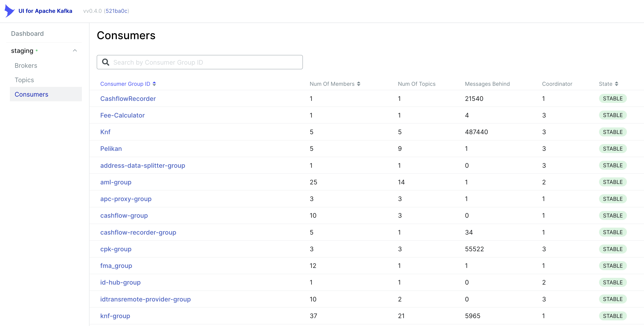Sort by State column arrows

coord(616,84)
